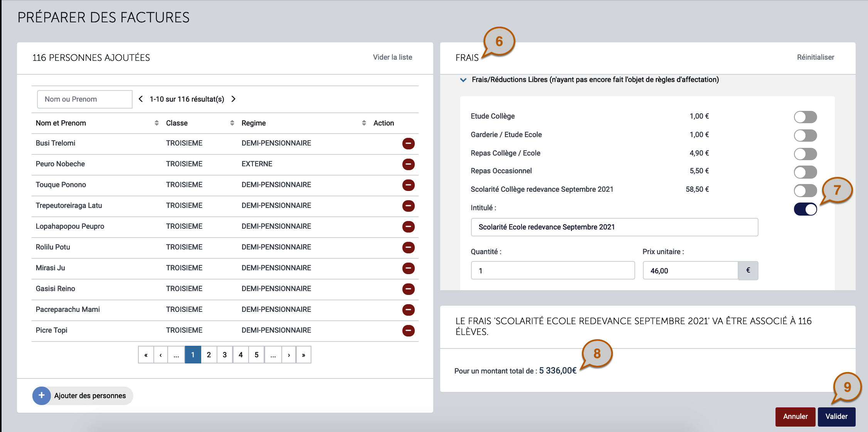Sort by Regime column arrows
868x432 pixels.
coord(364,123)
